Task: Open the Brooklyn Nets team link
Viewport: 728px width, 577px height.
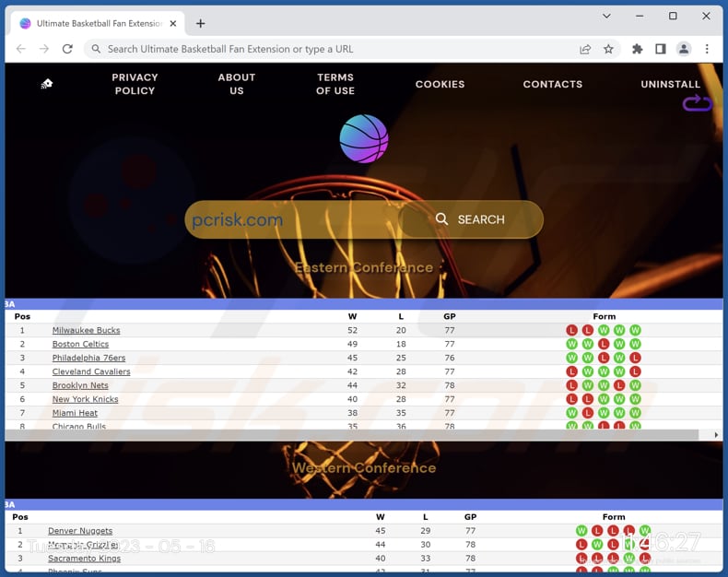Action: (80, 385)
